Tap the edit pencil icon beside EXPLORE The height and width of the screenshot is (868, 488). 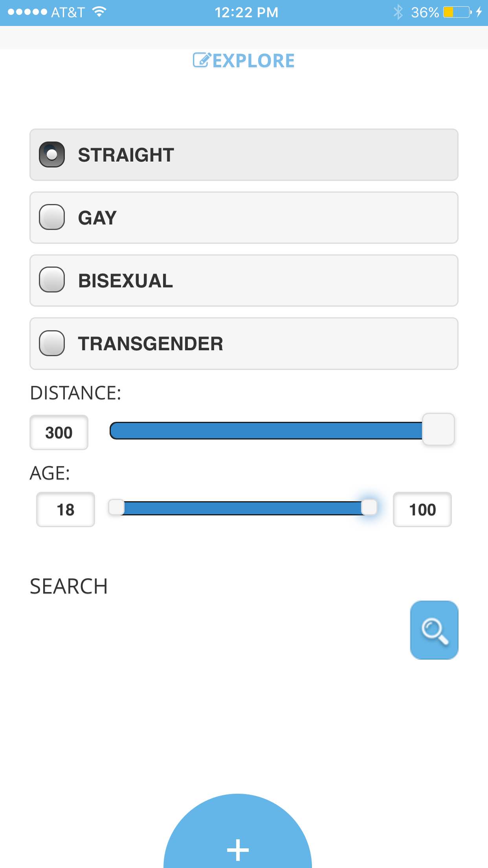pos(202,60)
